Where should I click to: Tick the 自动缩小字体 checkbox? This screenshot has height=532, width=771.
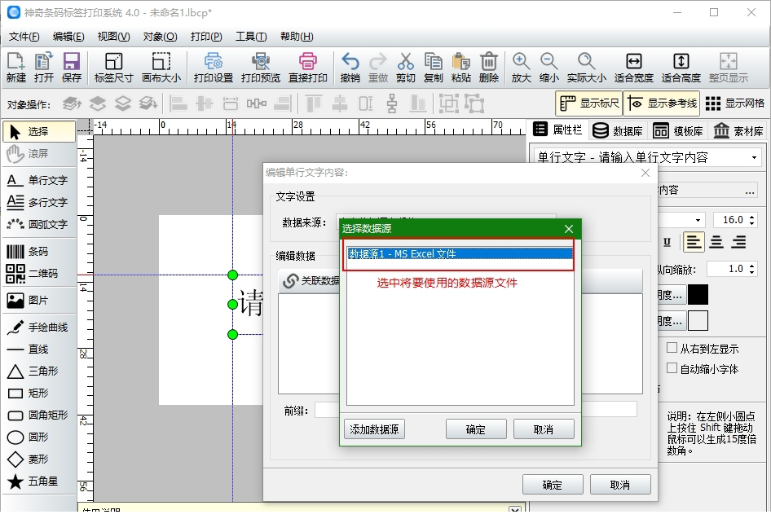pos(672,368)
